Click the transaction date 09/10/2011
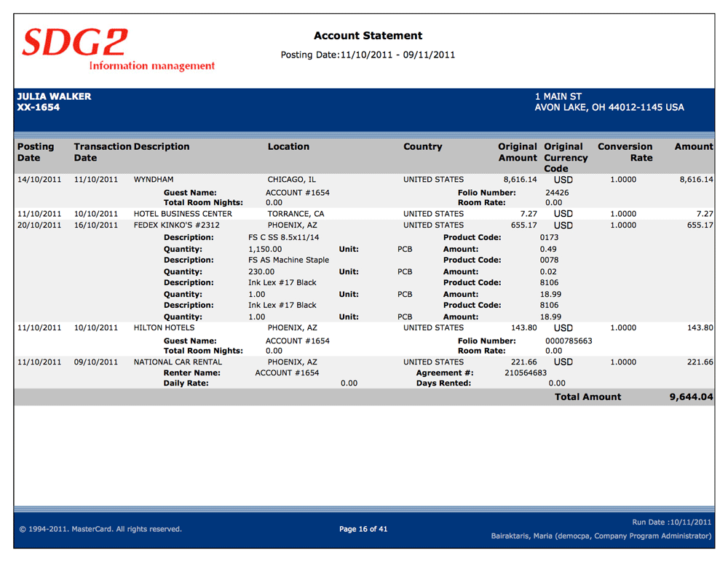 (x=96, y=362)
